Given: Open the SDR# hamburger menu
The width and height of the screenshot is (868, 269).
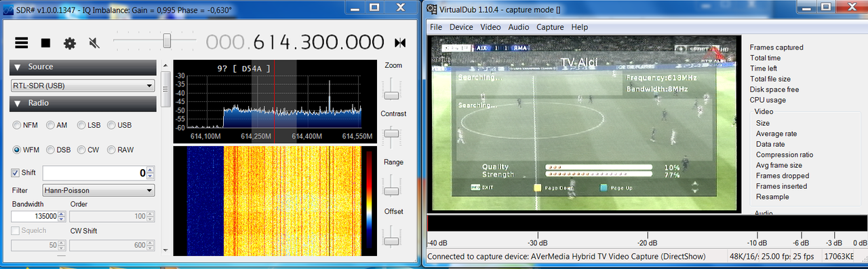Looking at the screenshot, I should click(22, 43).
